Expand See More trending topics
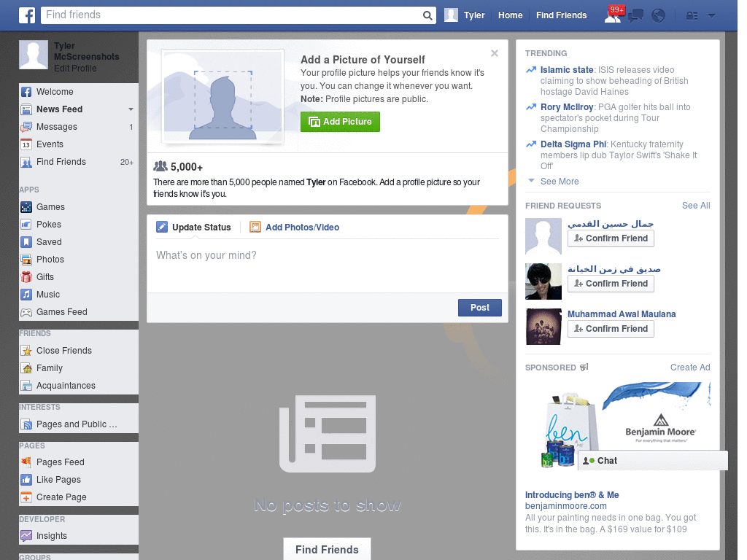747x560 pixels. (560, 182)
